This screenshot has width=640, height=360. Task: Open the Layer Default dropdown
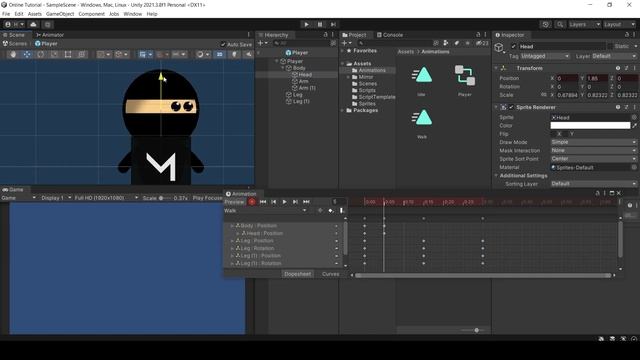[x=614, y=56]
